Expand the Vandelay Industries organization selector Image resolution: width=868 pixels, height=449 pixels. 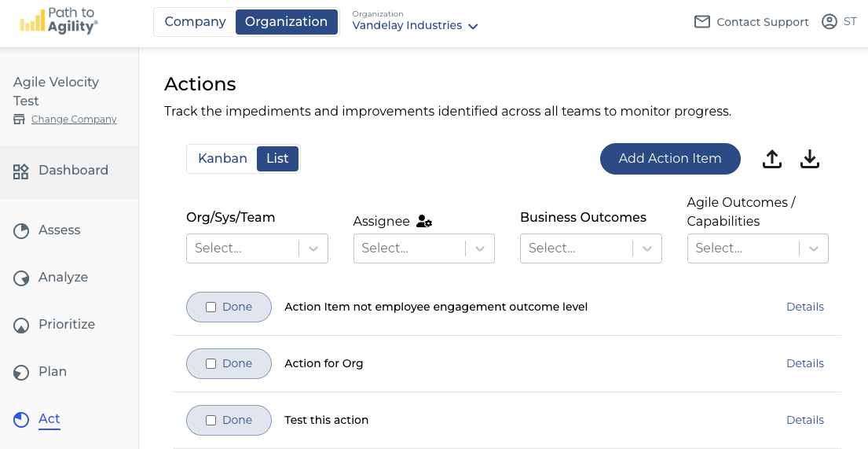[x=415, y=25]
